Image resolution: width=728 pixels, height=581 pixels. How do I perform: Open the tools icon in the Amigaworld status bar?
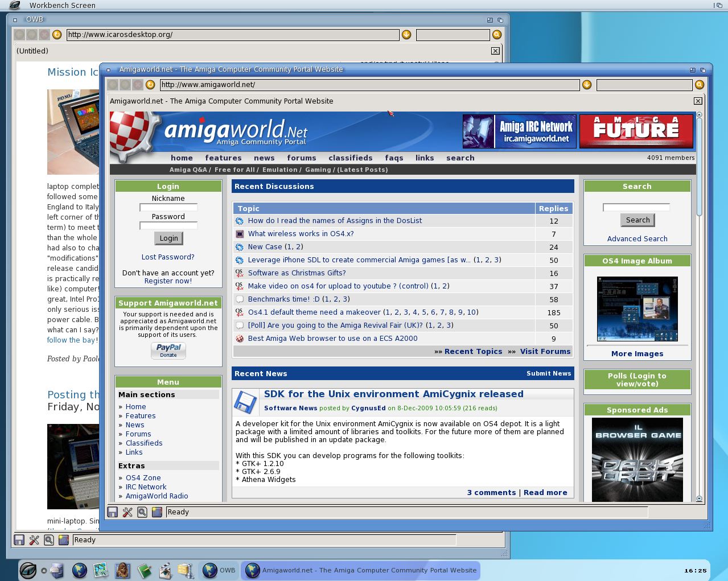pyautogui.click(x=127, y=512)
